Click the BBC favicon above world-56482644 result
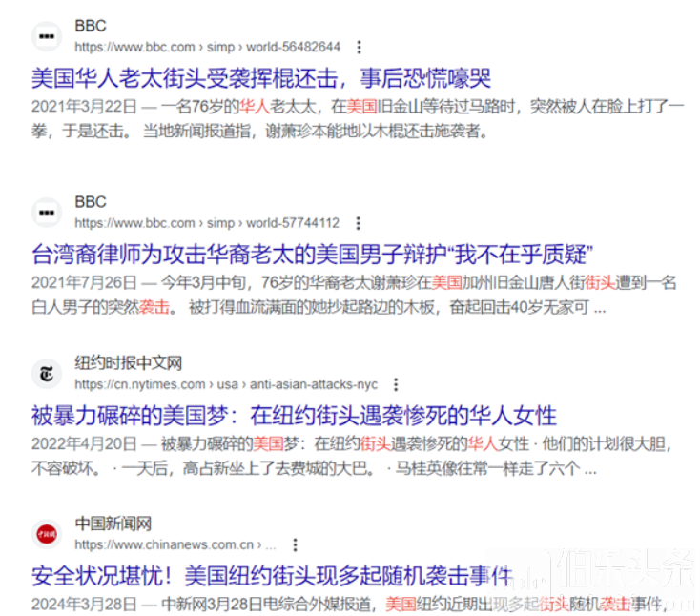The width and height of the screenshot is (700, 616). (45, 36)
